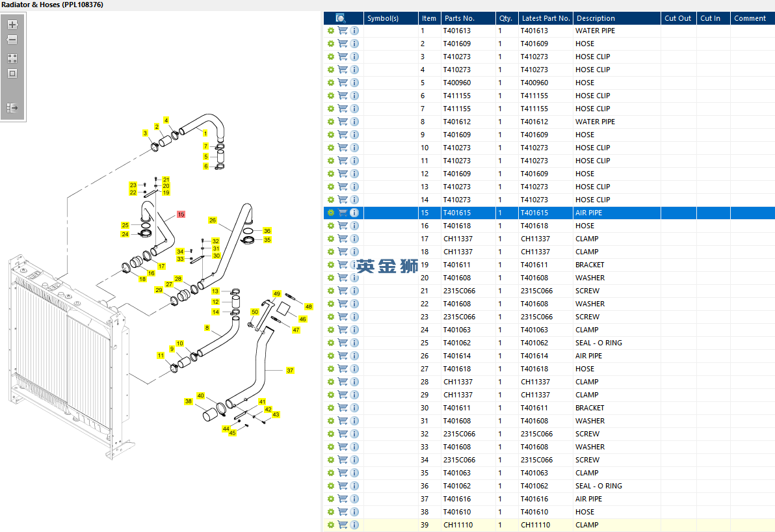Screen dimensions: 775x532
Task: Click the Latest Part No. column header
Action: (x=545, y=18)
